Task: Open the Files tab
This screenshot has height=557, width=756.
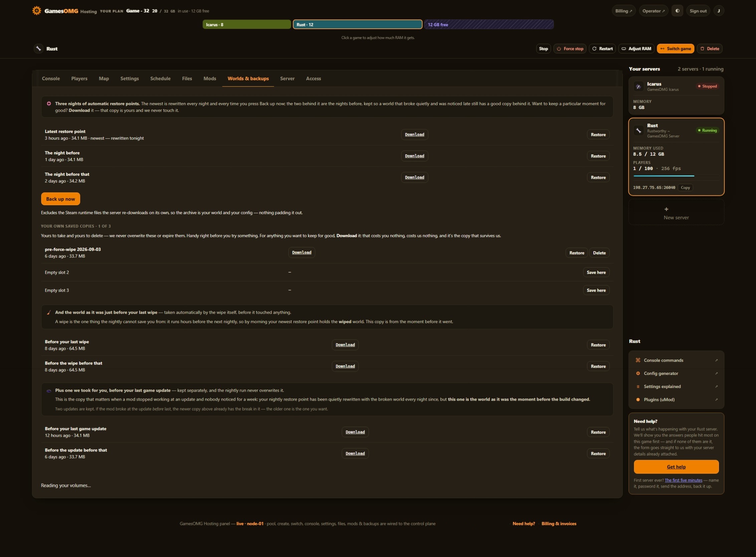Action: 187,79
